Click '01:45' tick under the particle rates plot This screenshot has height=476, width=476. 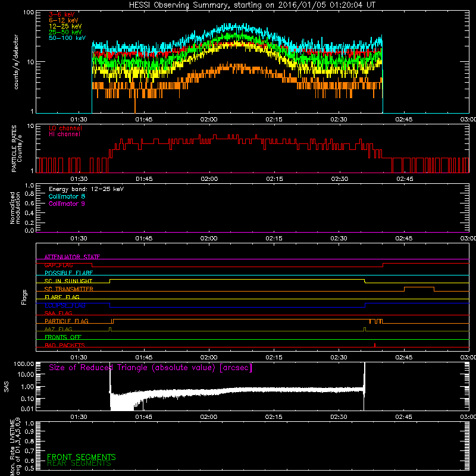pyautogui.click(x=144, y=179)
